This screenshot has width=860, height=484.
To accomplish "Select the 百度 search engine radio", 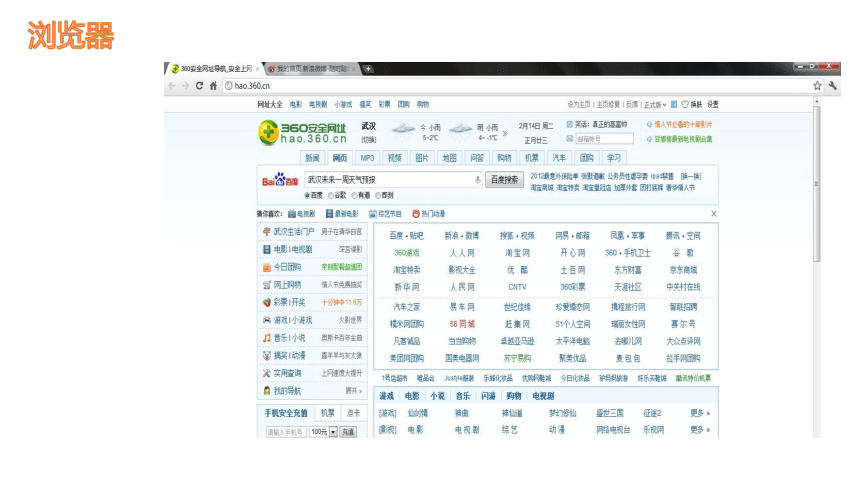I will (x=307, y=195).
